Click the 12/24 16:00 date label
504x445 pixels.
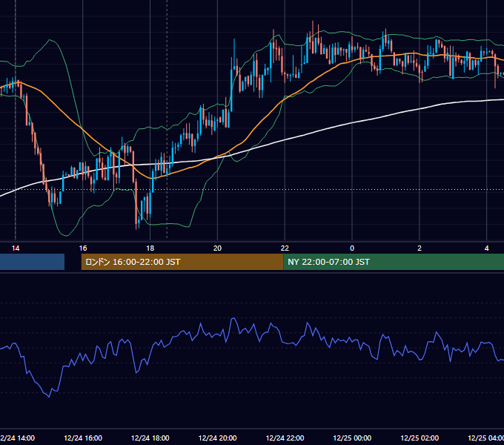point(83,438)
